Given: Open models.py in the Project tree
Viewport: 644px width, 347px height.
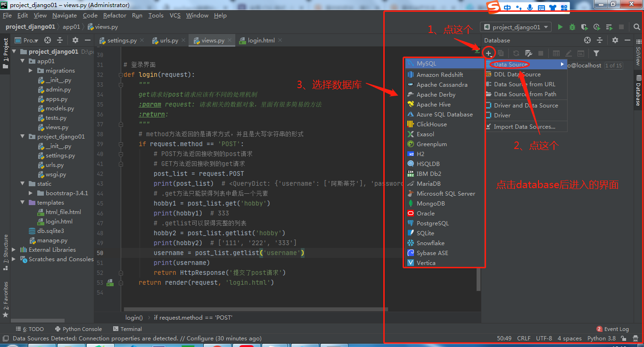Looking at the screenshot, I should (59, 108).
